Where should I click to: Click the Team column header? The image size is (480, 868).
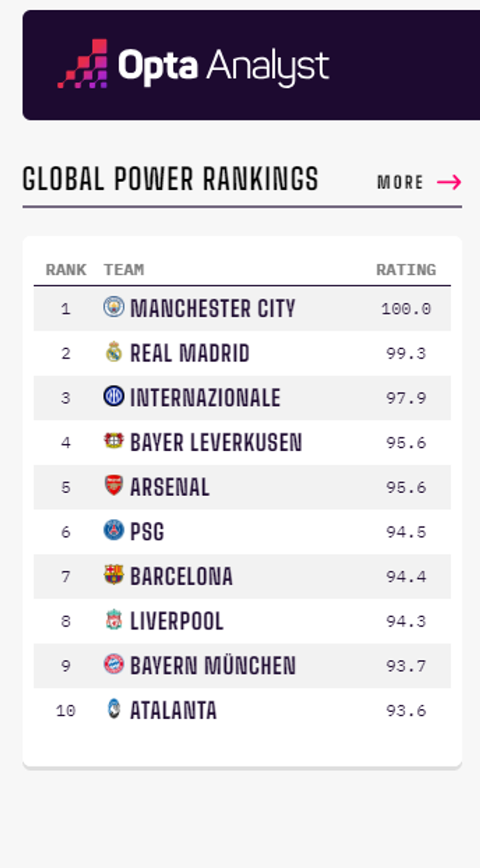coord(124,270)
